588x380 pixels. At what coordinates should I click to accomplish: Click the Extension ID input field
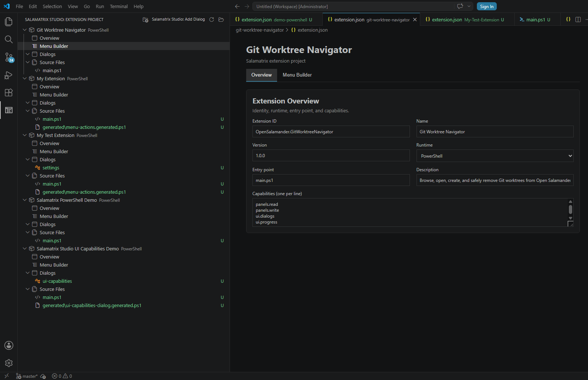pos(331,131)
